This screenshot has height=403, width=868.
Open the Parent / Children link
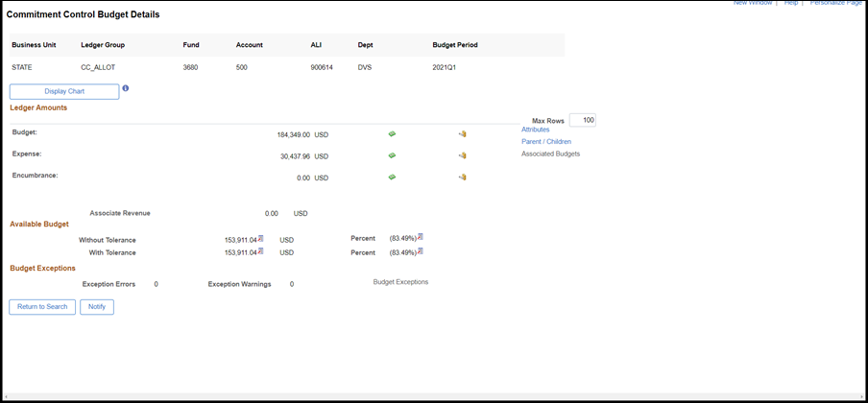[x=546, y=142]
